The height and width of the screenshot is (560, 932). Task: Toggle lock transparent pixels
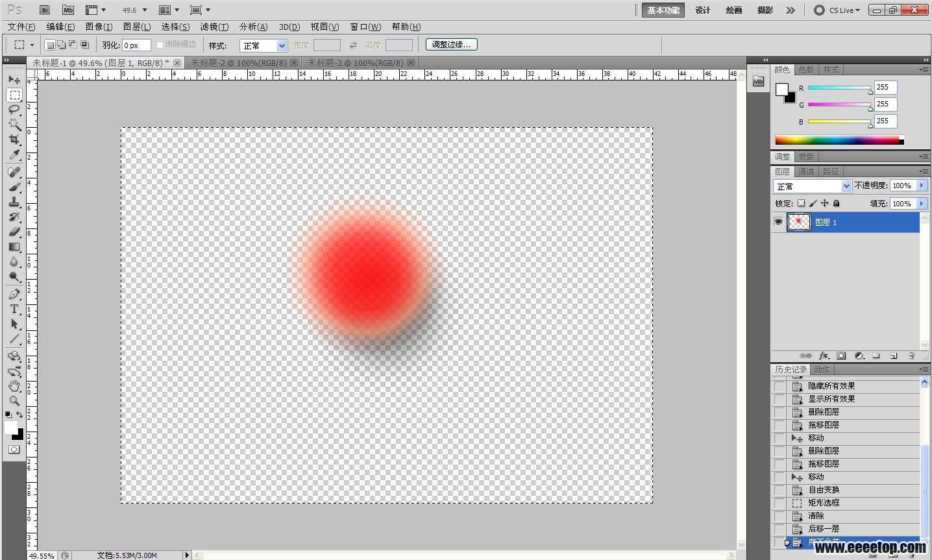[801, 203]
